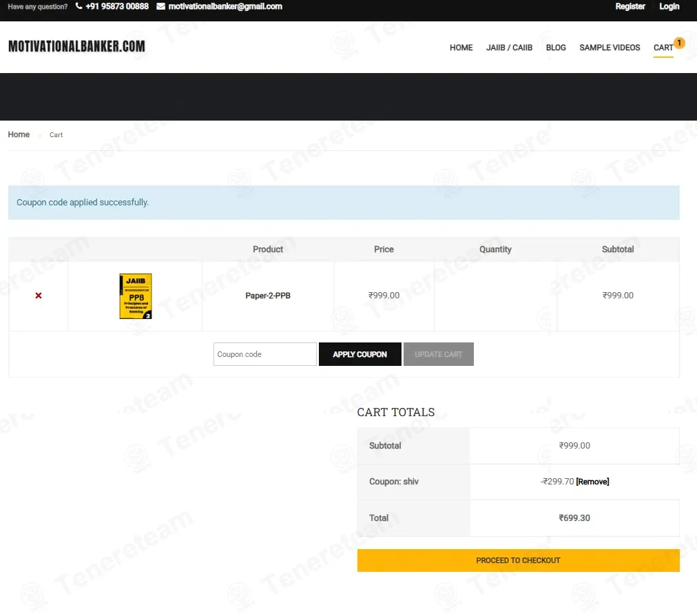697x616 pixels.
Task: Click motivationalbanker@gmail.com email address
Action: [x=225, y=6]
